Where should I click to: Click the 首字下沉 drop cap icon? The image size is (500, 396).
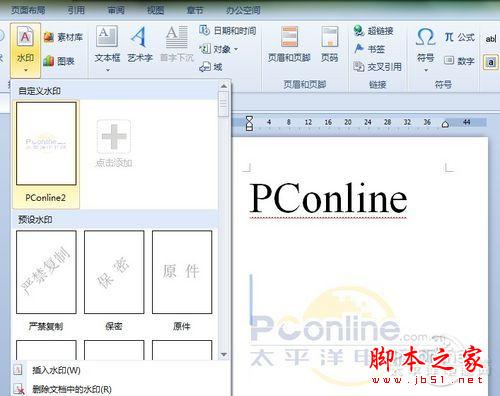(x=177, y=37)
